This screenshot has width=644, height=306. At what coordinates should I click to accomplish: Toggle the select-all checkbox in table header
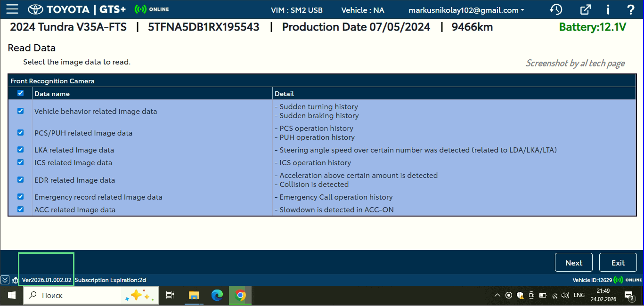click(x=20, y=93)
